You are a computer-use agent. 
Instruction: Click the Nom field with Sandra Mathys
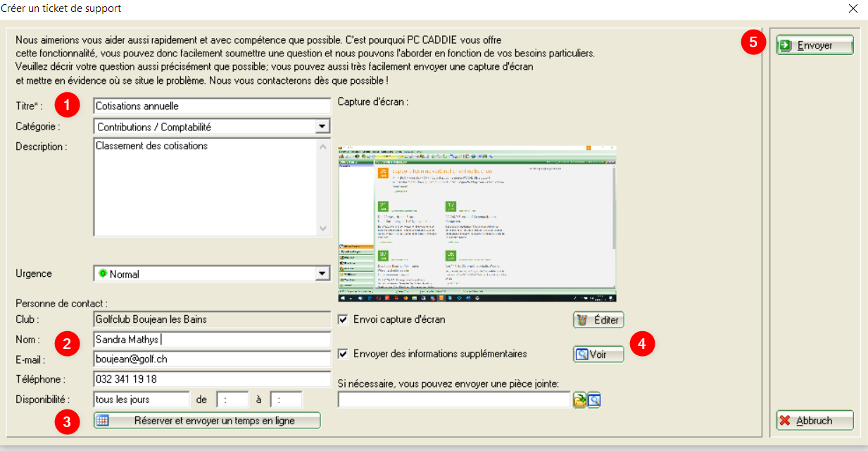coord(212,339)
